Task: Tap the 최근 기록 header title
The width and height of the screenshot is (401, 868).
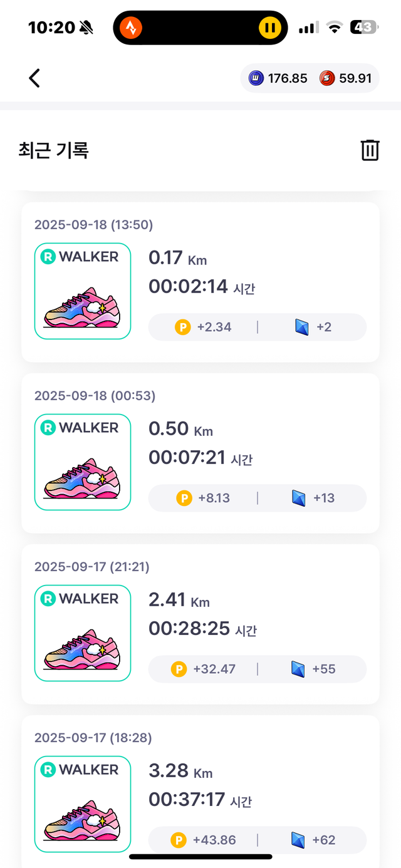Action: pos(54,150)
